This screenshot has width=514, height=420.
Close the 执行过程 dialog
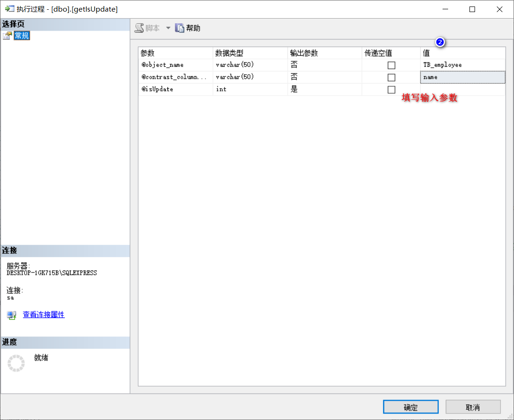click(499, 9)
